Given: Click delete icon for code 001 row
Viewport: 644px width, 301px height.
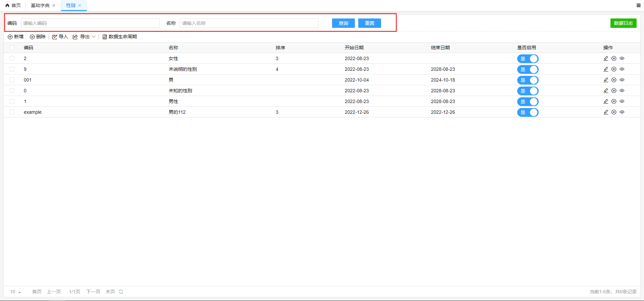Looking at the screenshot, I should tap(614, 80).
